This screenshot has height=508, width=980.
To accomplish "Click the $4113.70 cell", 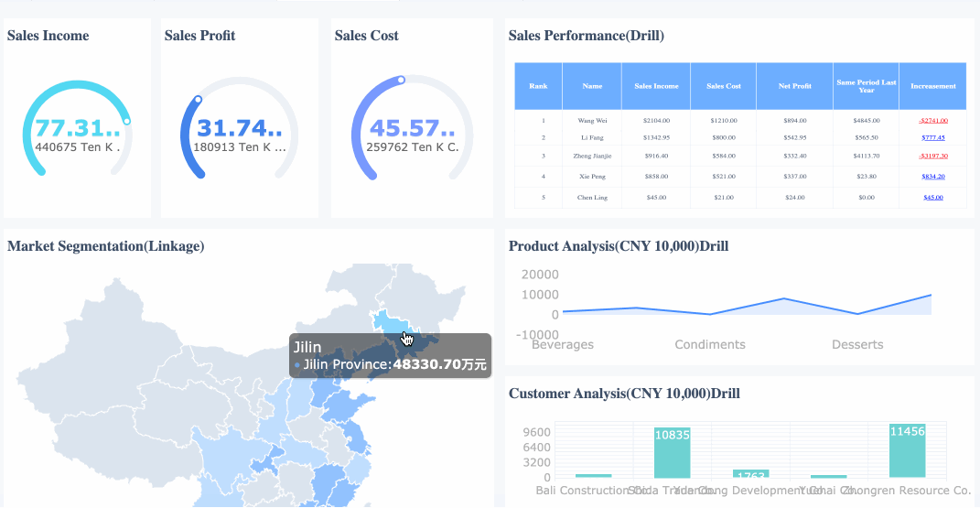I will tap(867, 157).
